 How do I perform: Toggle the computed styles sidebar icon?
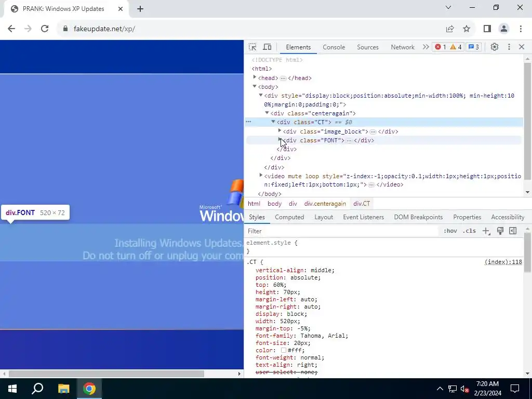(x=513, y=231)
